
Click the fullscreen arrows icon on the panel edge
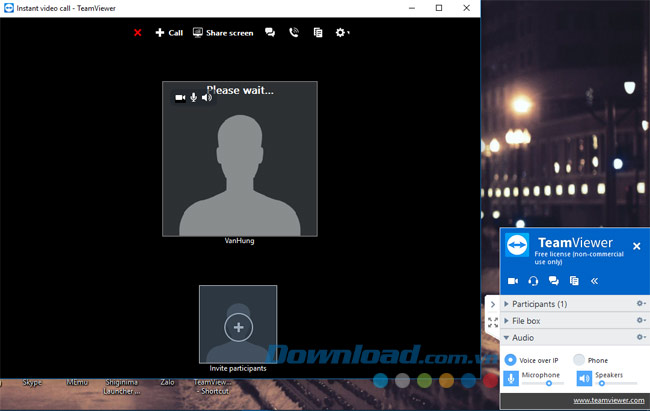[x=493, y=322]
